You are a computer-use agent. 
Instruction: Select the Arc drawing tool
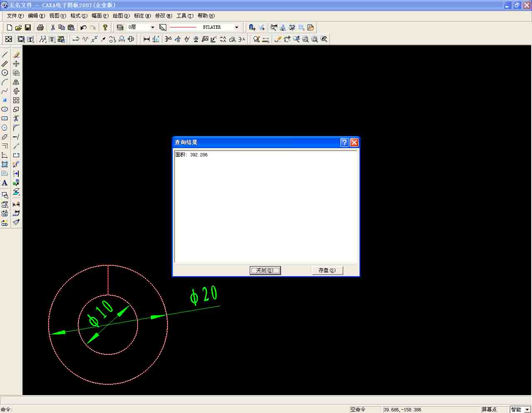5,82
